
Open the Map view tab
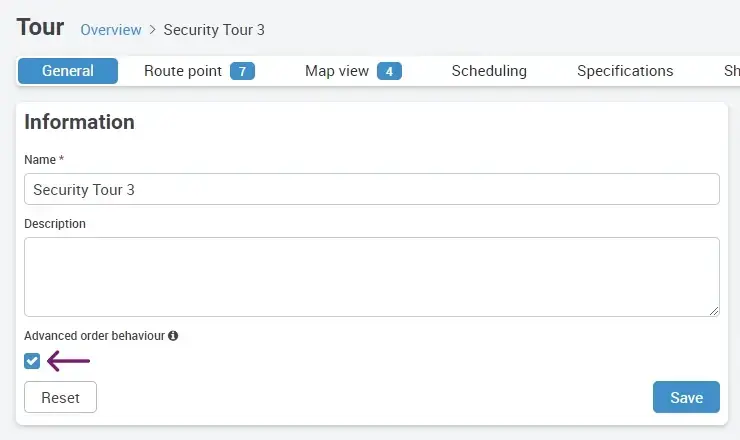coord(337,71)
